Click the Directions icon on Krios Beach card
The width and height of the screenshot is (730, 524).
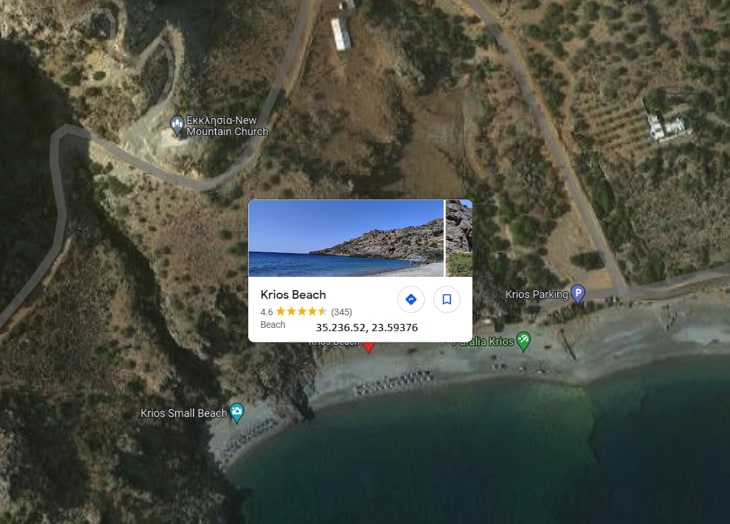411,299
